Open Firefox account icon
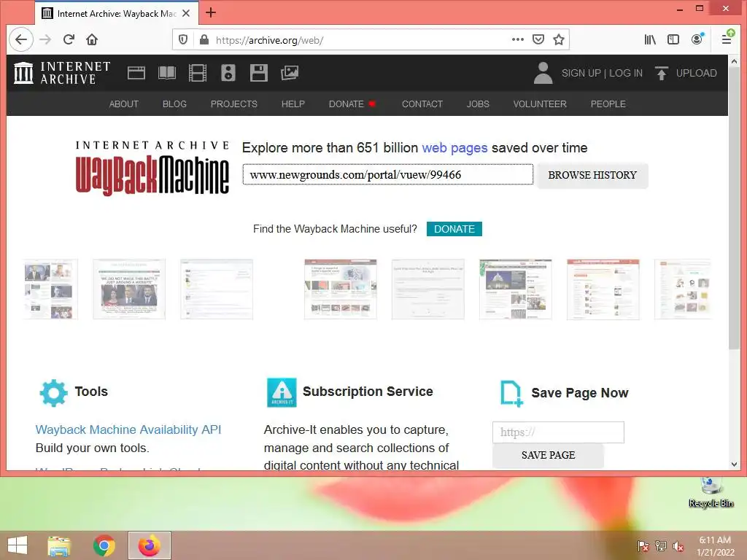 point(697,39)
